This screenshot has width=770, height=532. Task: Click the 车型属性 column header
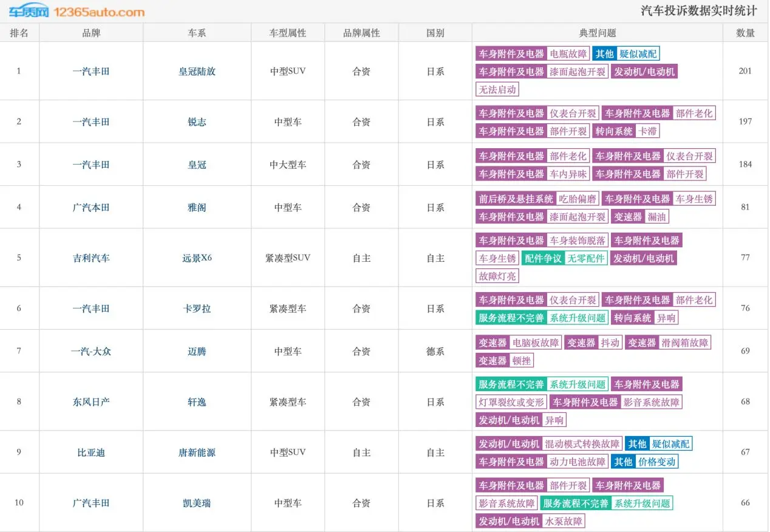[288, 33]
